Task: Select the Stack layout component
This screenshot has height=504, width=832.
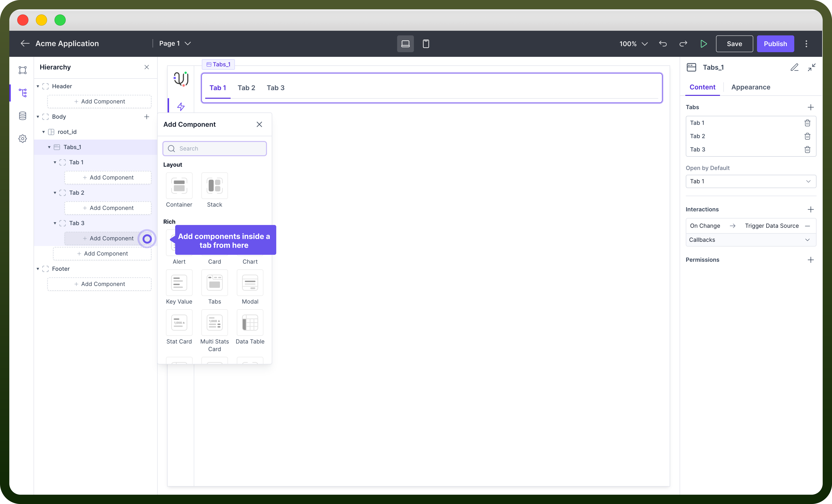Action: pyautogui.click(x=214, y=190)
